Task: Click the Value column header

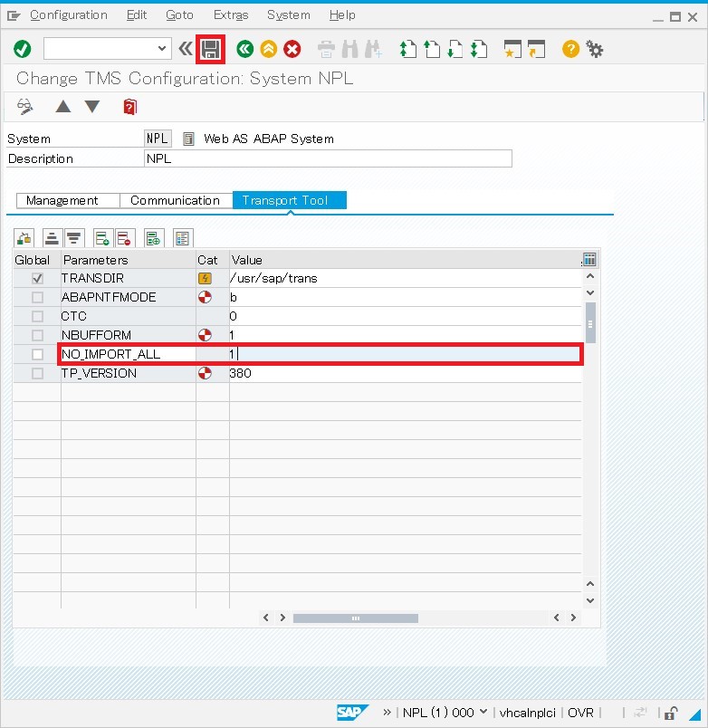Action: (405, 260)
